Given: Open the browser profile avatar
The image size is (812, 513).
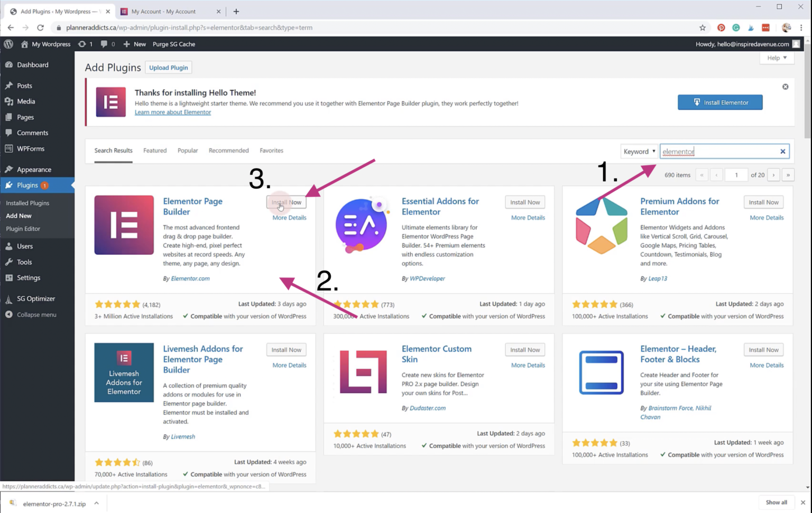Looking at the screenshot, I should tap(786, 27).
